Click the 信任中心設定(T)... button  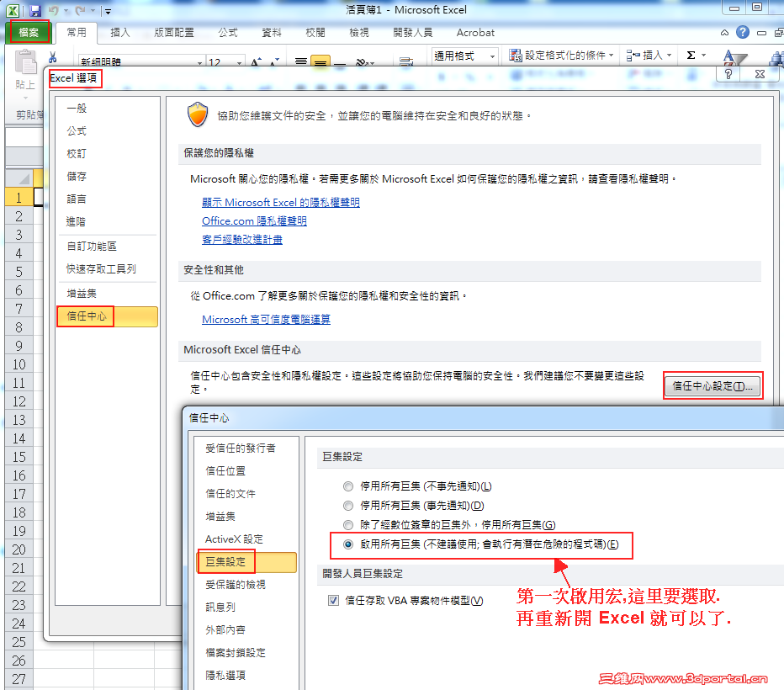click(712, 386)
